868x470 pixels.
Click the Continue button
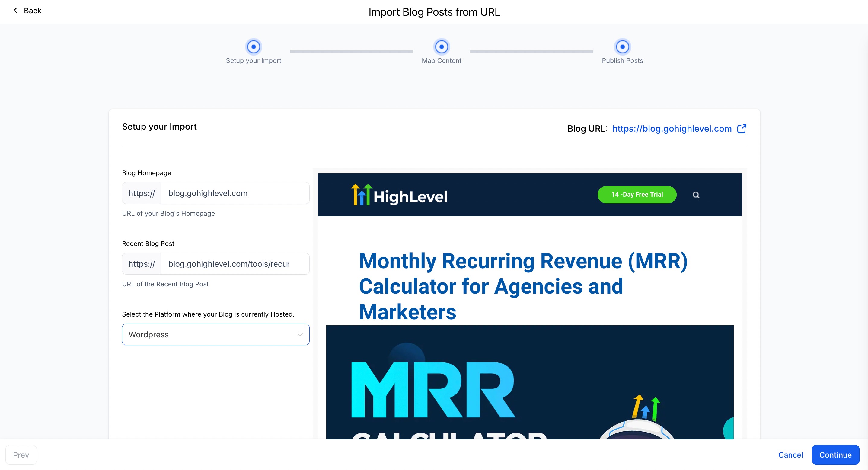835,455
